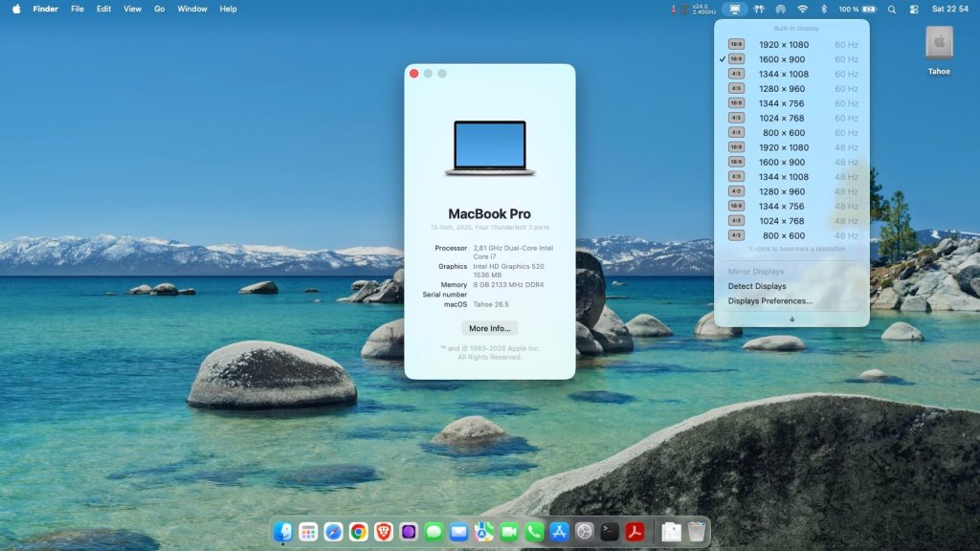Click the More Info… button
The width and height of the screenshot is (980, 551).
click(489, 329)
